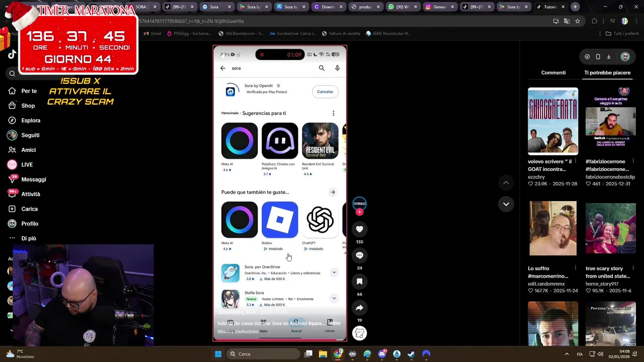Bookmark this page with the star icon
This screenshot has width=644, height=362.
click(x=578, y=21)
